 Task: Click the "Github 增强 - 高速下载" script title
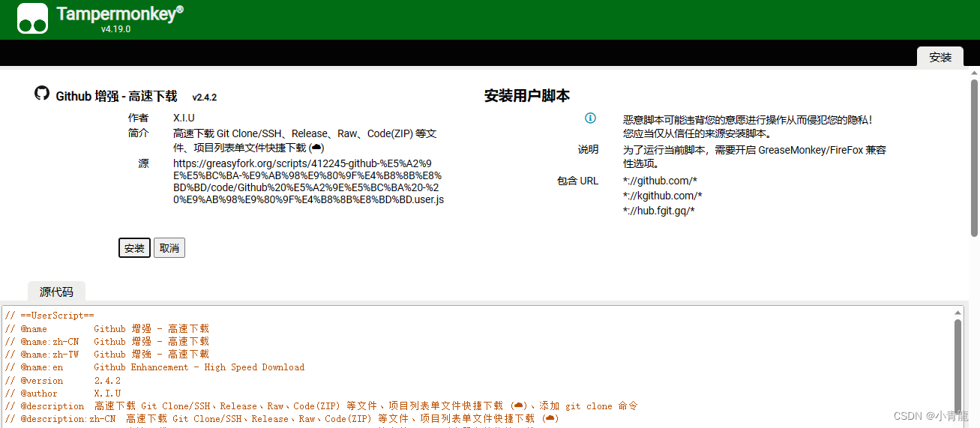click(x=116, y=96)
